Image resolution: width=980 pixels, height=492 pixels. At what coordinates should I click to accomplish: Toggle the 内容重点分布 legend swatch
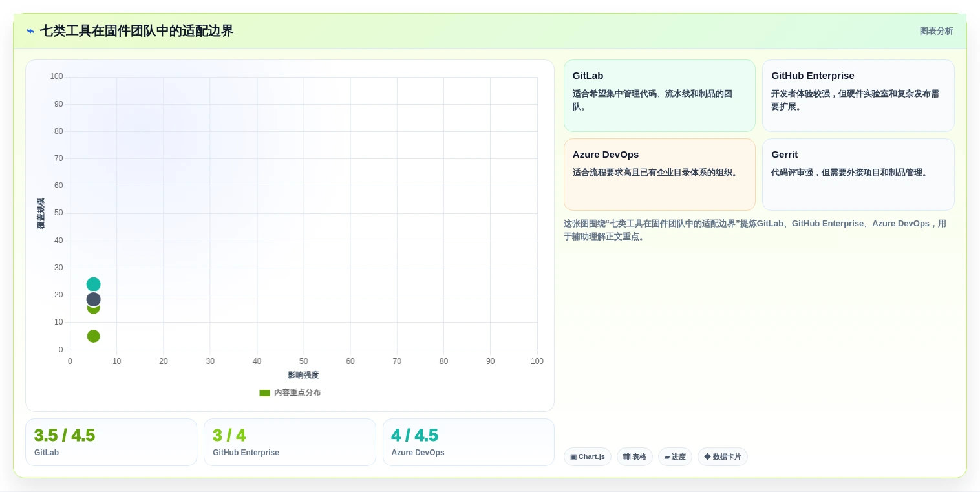click(x=264, y=392)
